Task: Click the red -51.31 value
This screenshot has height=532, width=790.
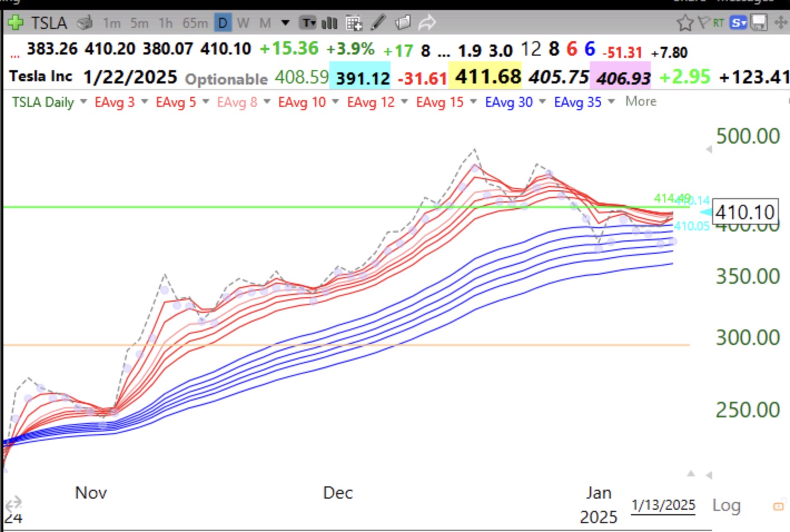Action: [x=623, y=52]
